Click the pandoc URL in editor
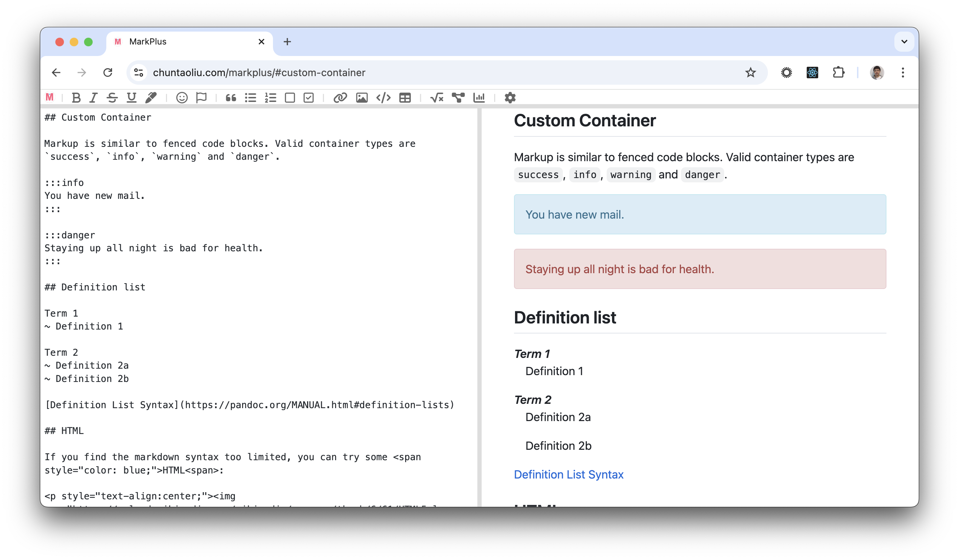This screenshot has width=959, height=560. click(x=317, y=405)
